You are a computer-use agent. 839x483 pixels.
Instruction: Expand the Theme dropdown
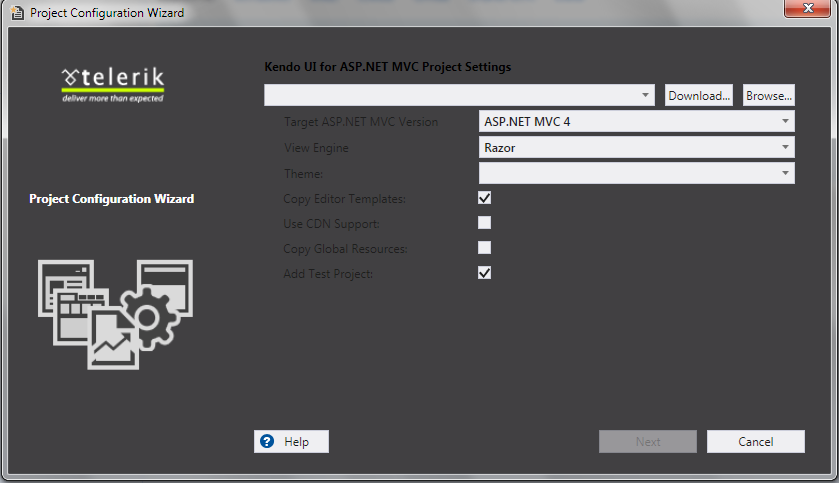tap(637, 173)
